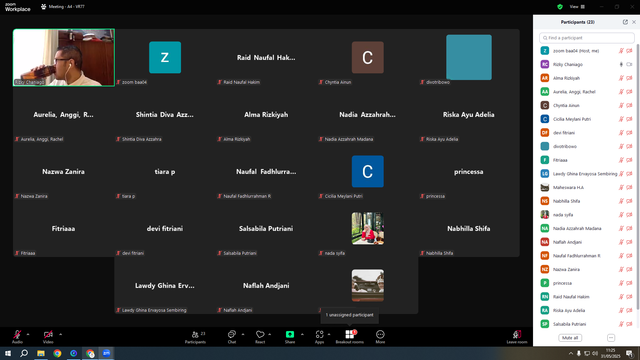Select nada syifa photo tile
Screen dimensions: 640x360
click(x=367, y=228)
